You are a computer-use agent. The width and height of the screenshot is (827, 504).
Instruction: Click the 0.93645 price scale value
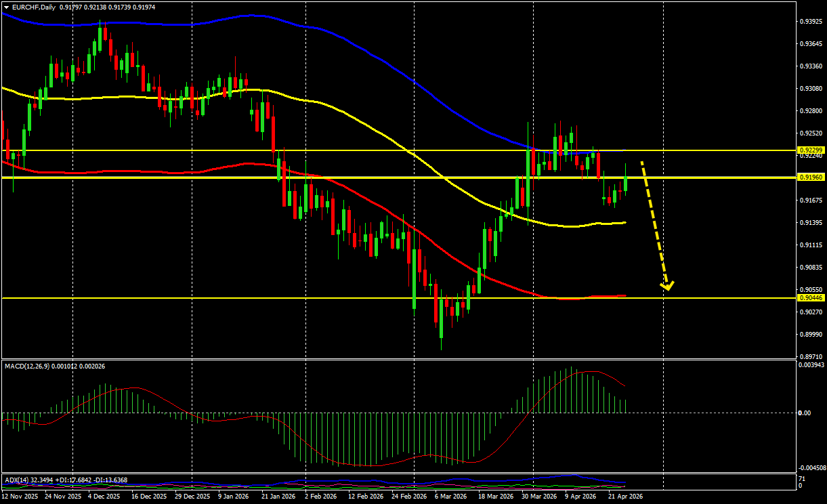(810, 44)
